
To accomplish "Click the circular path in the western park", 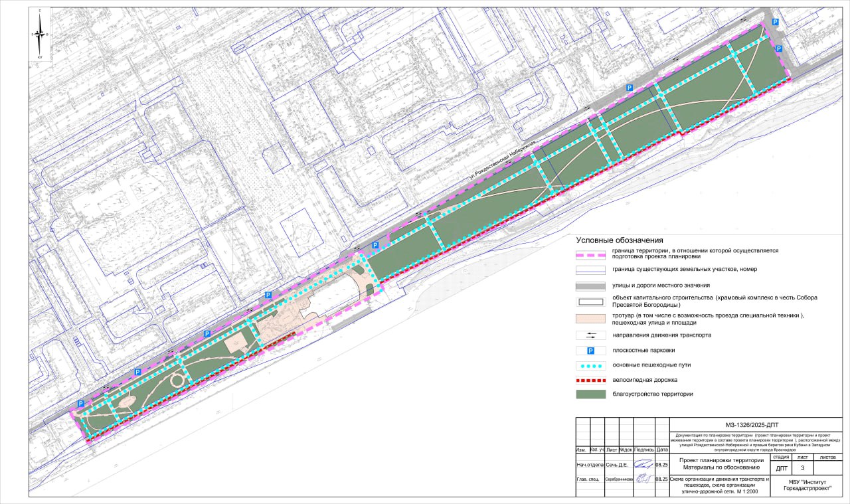I will [x=177, y=380].
